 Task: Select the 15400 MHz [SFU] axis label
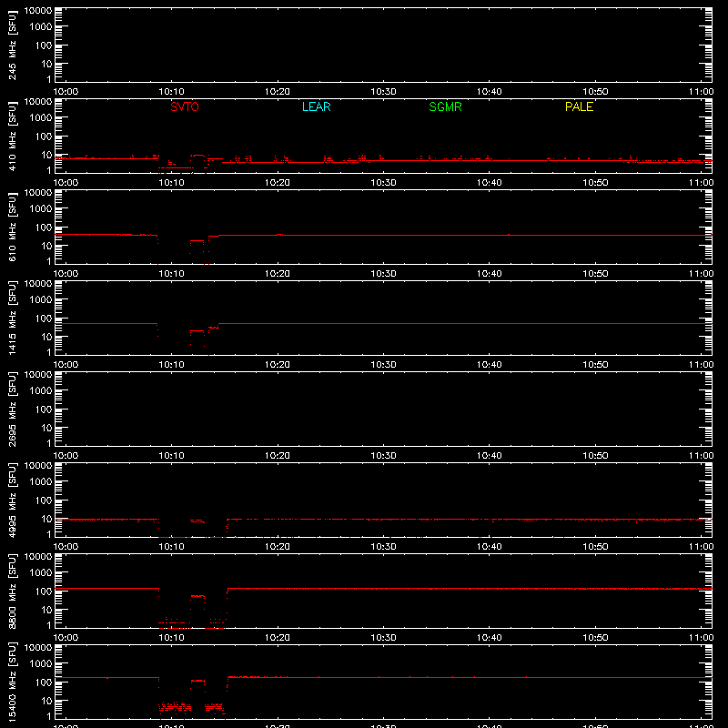coord(13,682)
